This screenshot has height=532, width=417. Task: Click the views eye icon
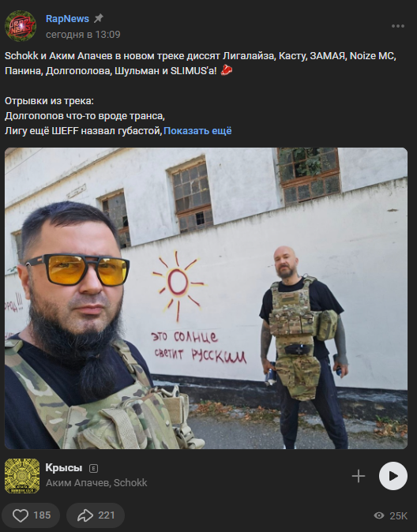coord(379,515)
